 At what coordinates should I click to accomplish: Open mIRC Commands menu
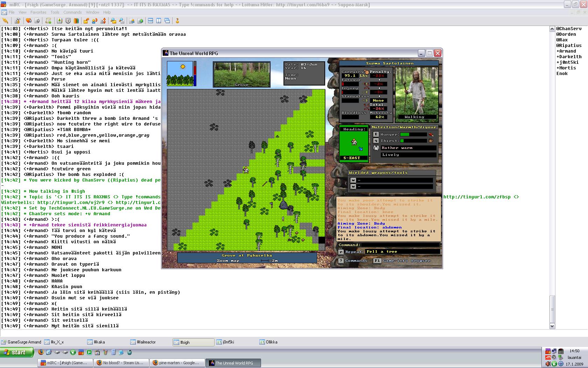coord(72,12)
